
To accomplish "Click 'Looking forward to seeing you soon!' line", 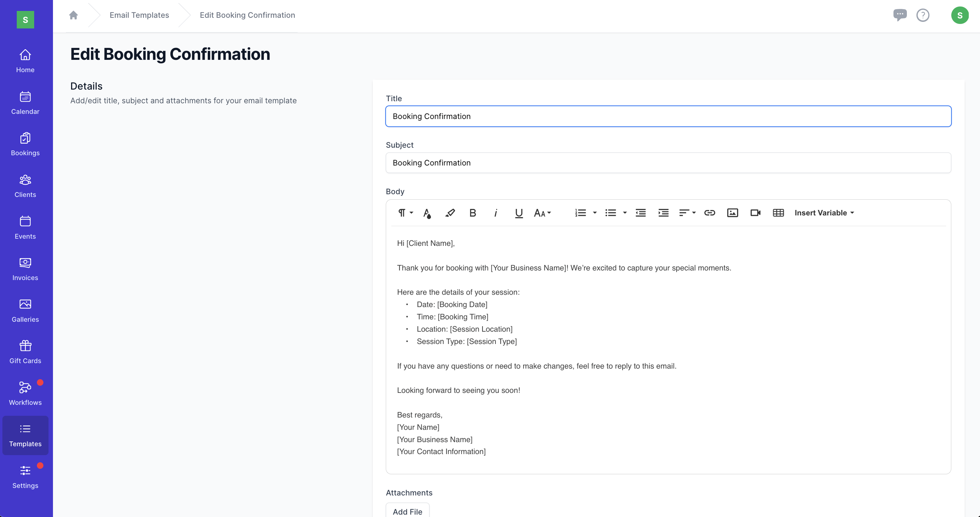I will click(459, 390).
